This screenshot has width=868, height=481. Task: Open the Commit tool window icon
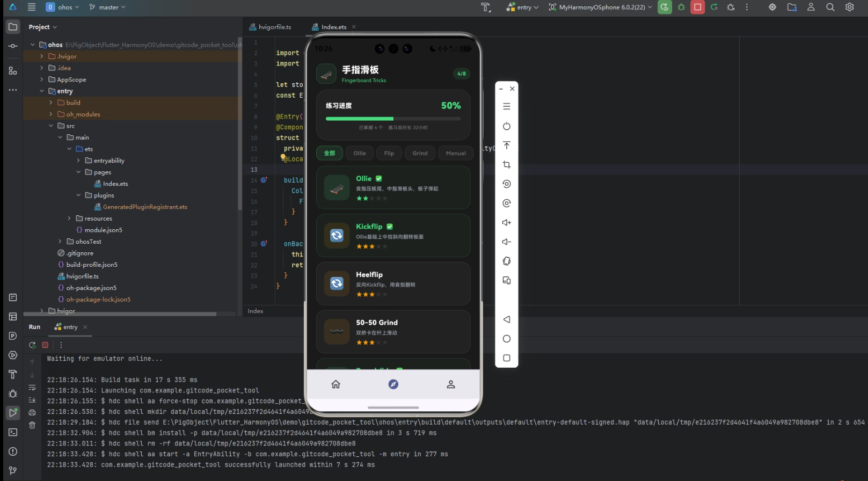point(13,46)
